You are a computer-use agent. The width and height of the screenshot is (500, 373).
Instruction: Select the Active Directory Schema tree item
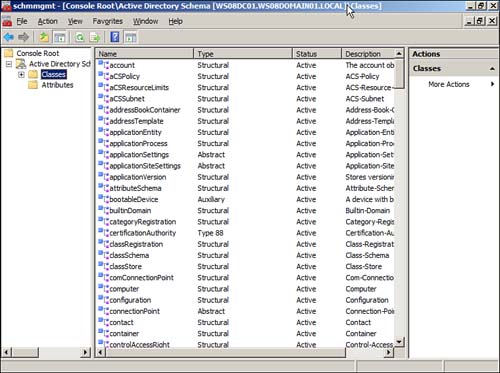[60, 64]
